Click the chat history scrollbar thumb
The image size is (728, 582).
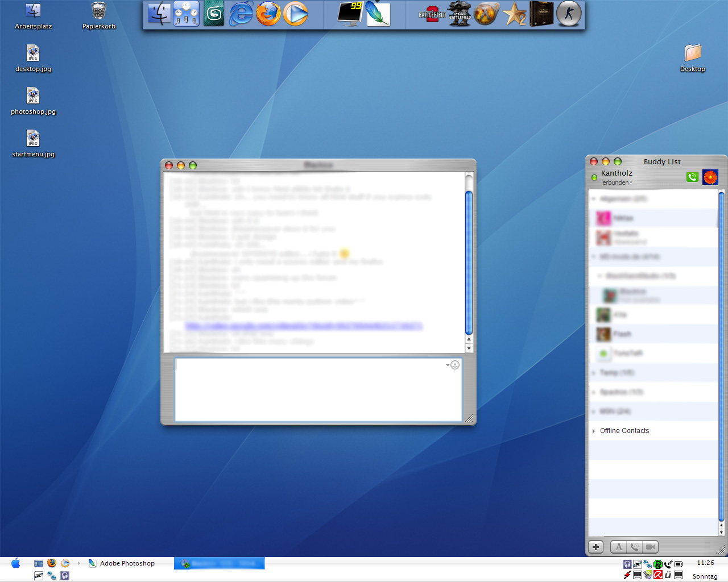[469, 263]
